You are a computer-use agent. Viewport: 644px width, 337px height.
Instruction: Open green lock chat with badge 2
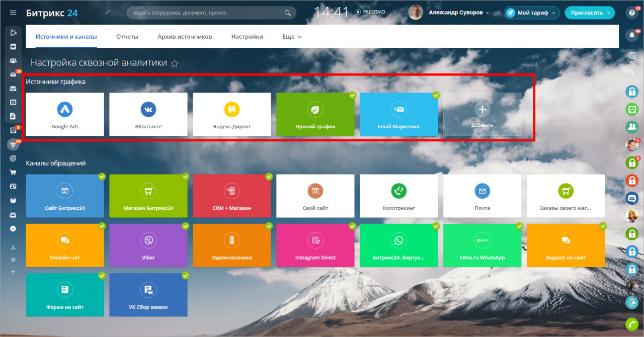632,162
